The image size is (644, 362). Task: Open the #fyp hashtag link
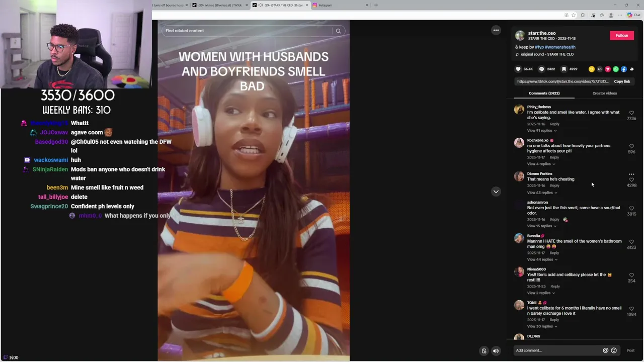tap(539, 47)
